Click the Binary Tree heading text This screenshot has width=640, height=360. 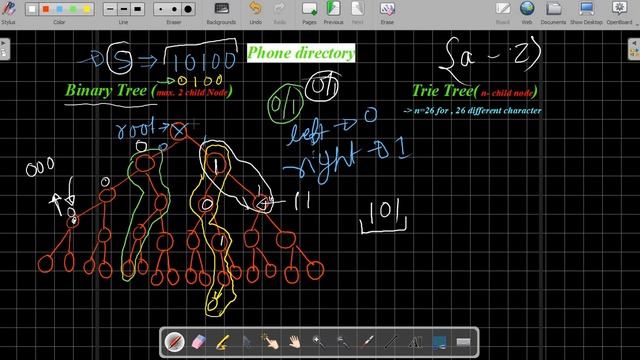149,91
